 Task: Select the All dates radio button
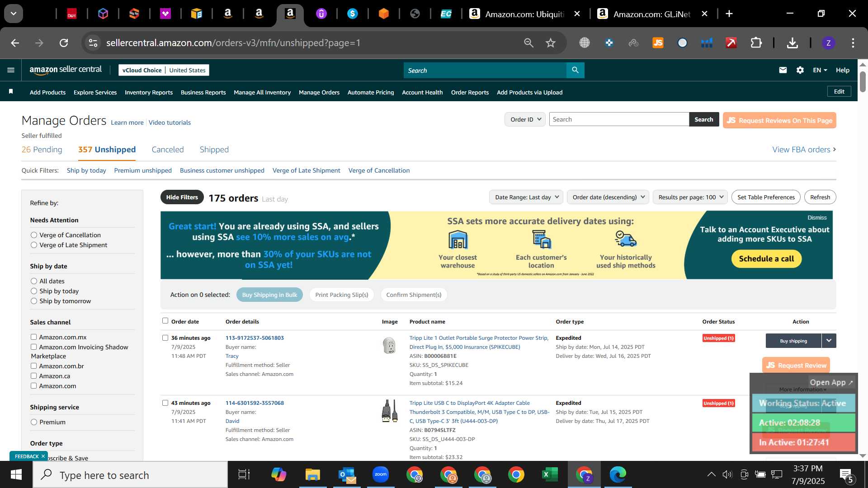34,281
